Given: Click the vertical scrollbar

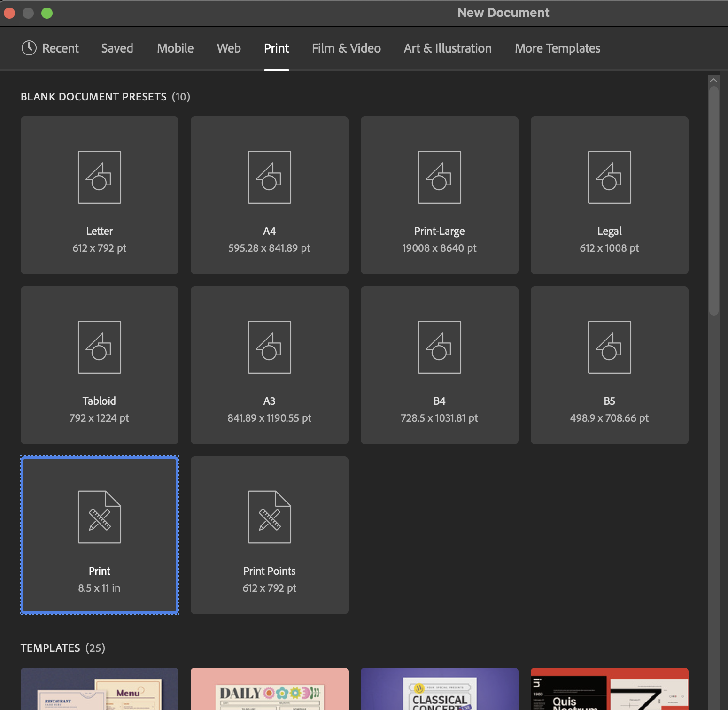Looking at the screenshot, I should (713, 197).
